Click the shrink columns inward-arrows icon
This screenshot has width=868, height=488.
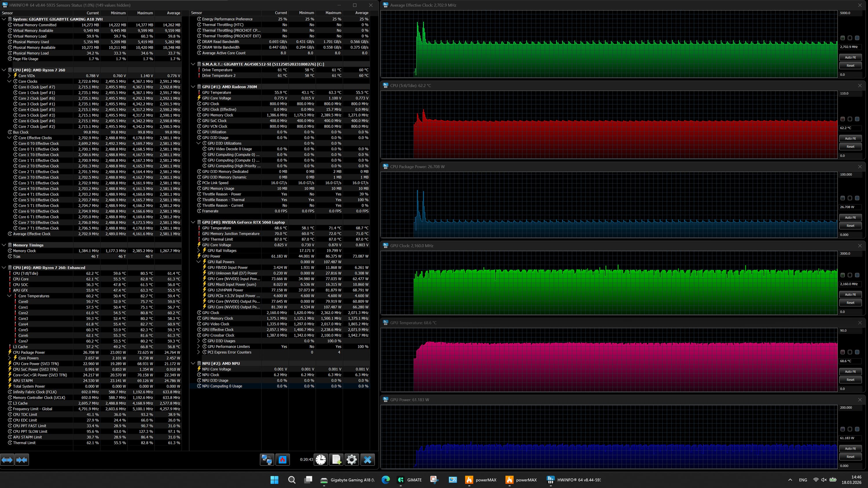[22, 459]
